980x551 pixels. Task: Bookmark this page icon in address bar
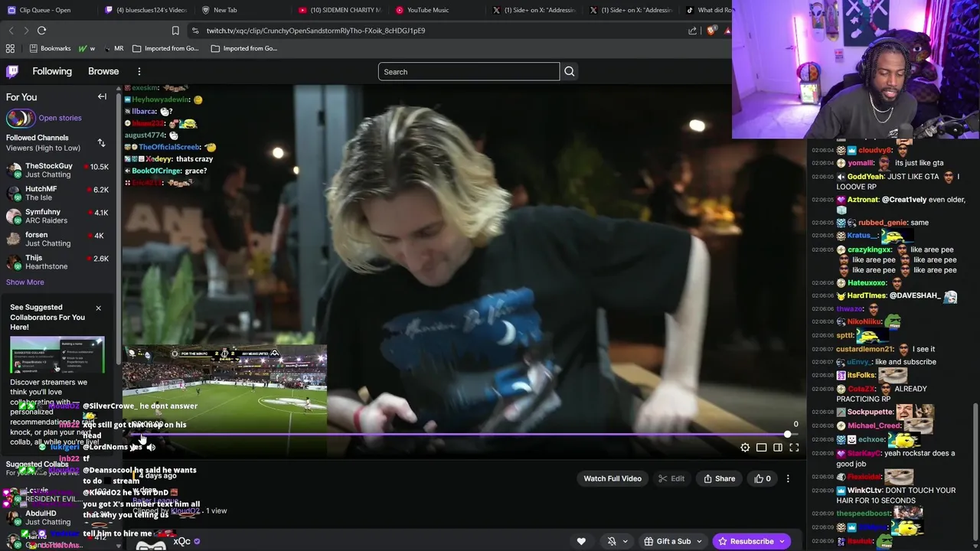(175, 31)
